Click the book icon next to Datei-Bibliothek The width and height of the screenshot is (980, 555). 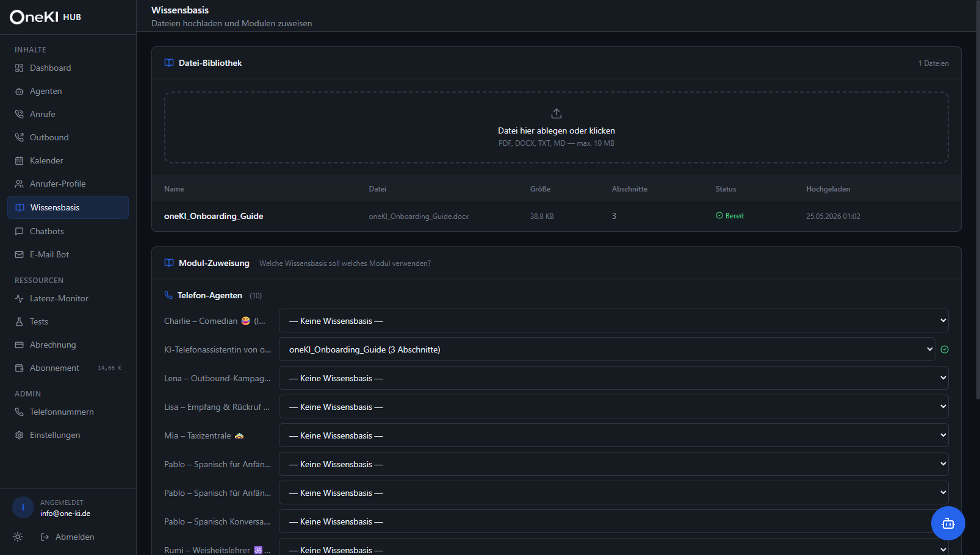pyautogui.click(x=169, y=63)
